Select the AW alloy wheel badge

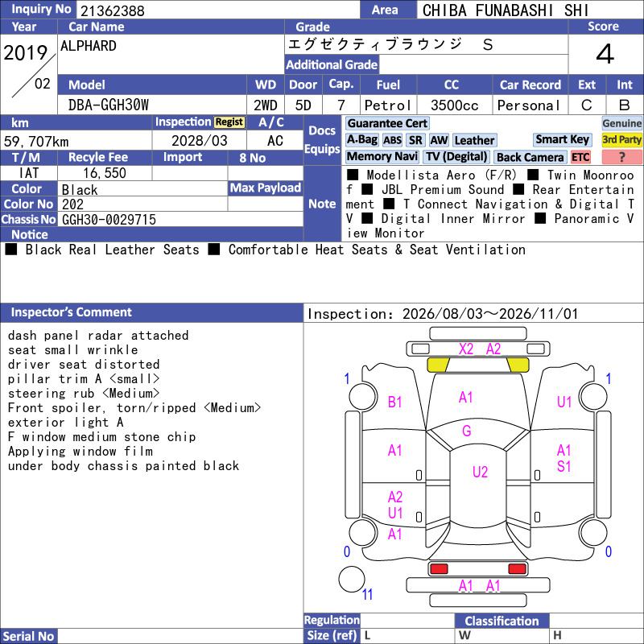point(439,140)
